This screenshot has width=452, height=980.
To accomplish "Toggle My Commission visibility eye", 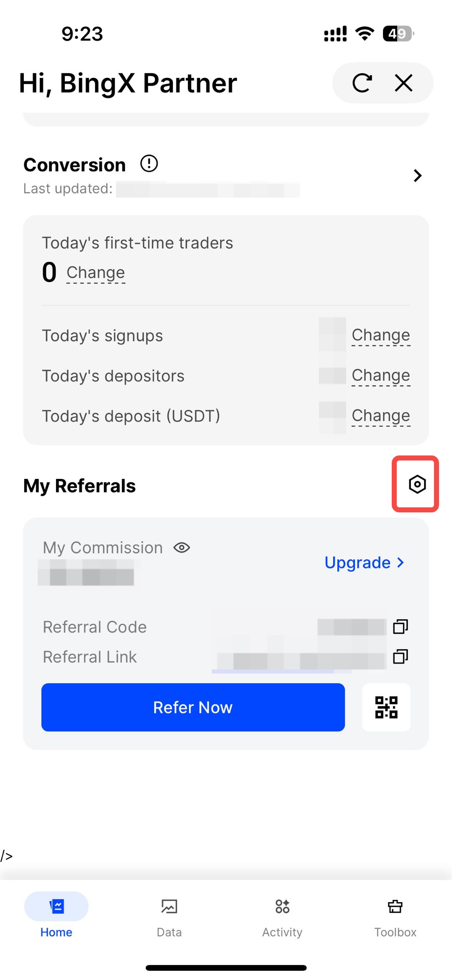I will click(x=182, y=548).
